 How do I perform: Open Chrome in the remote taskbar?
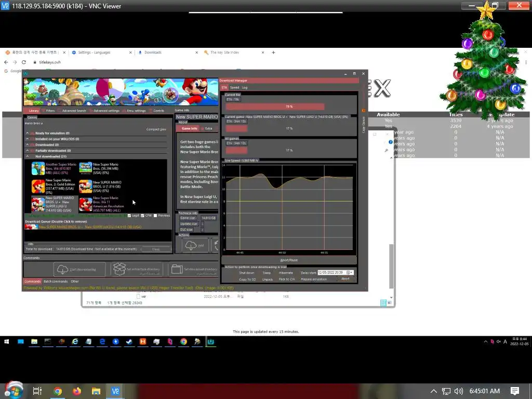pos(183,342)
